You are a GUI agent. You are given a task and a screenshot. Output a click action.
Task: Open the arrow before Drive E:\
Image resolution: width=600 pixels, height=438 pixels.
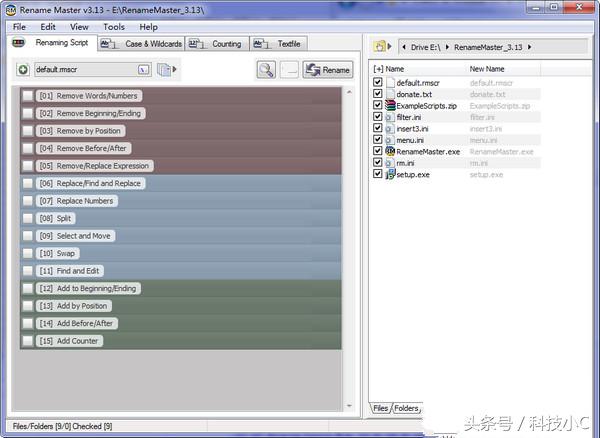coord(404,47)
